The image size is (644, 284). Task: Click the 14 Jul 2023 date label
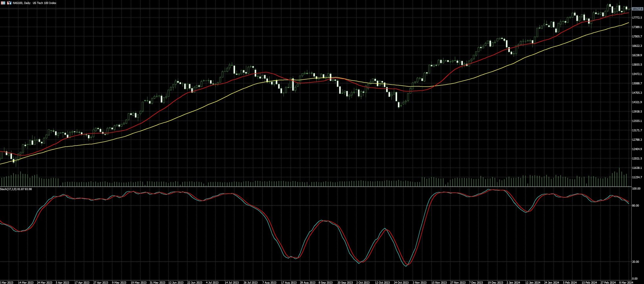point(232,282)
